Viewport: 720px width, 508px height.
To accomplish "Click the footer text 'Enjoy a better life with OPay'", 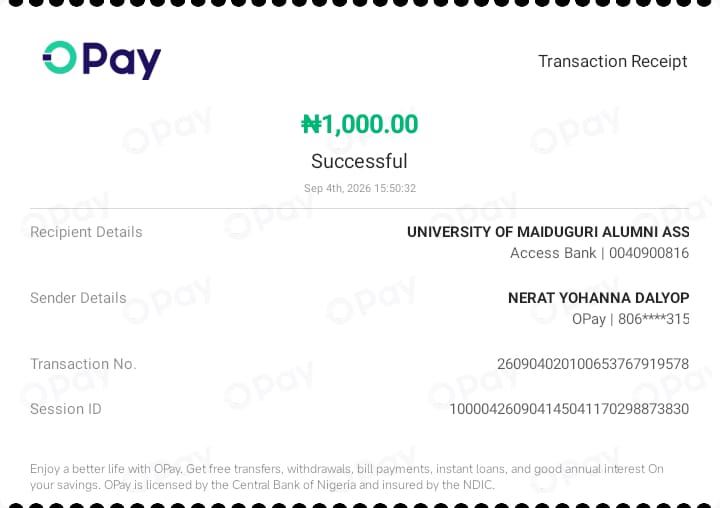I will coord(106,469).
